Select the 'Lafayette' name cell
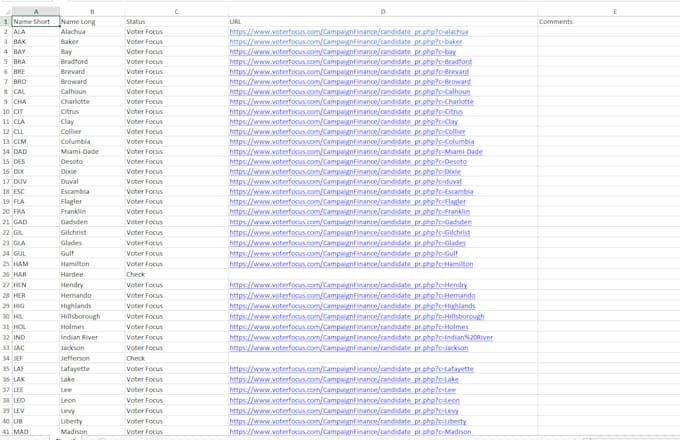The image size is (680, 440). [x=92, y=369]
